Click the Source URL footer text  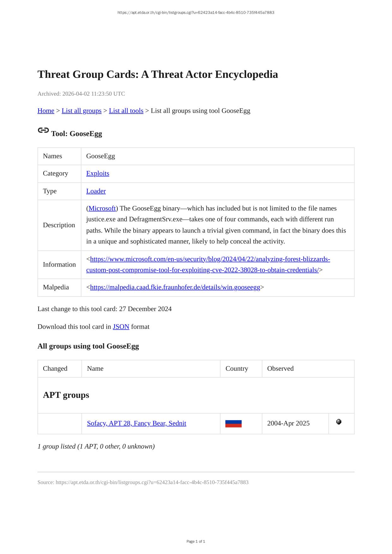click(143, 482)
